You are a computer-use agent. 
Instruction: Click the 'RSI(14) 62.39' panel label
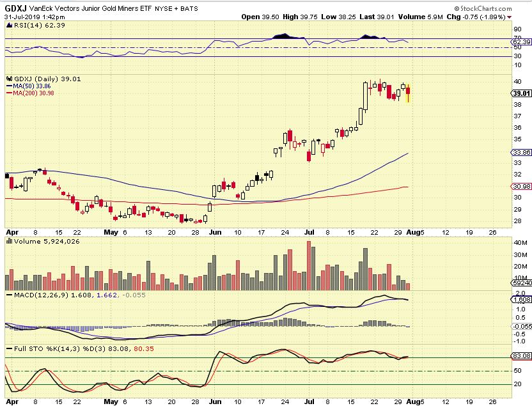40,25
